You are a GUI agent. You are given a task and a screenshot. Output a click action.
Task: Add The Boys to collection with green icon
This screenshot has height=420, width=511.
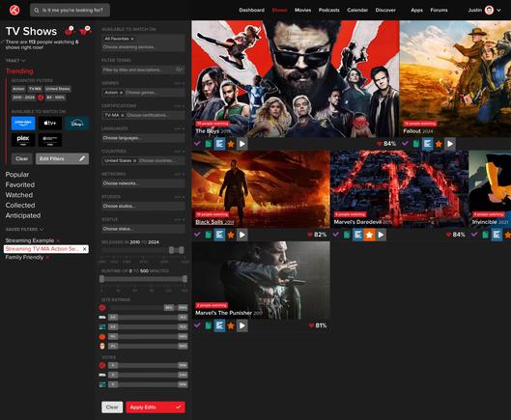(209, 144)
